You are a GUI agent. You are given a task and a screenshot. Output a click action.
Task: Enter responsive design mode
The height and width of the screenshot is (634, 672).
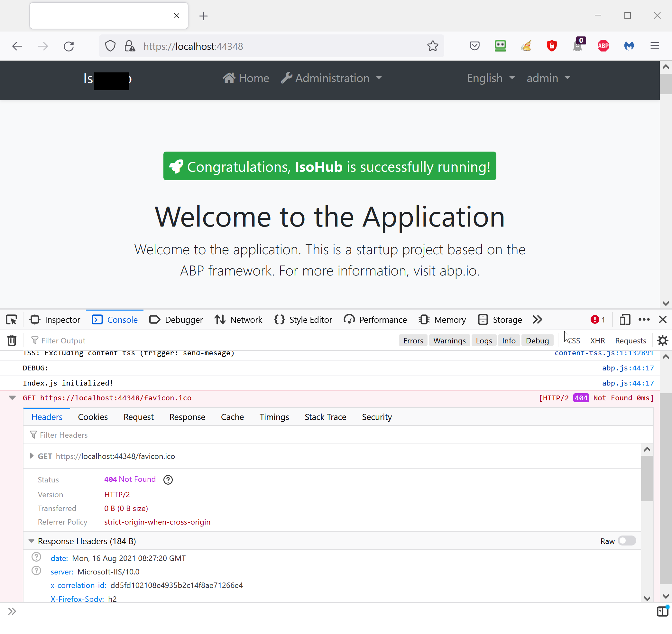click(x=625, y=320)
